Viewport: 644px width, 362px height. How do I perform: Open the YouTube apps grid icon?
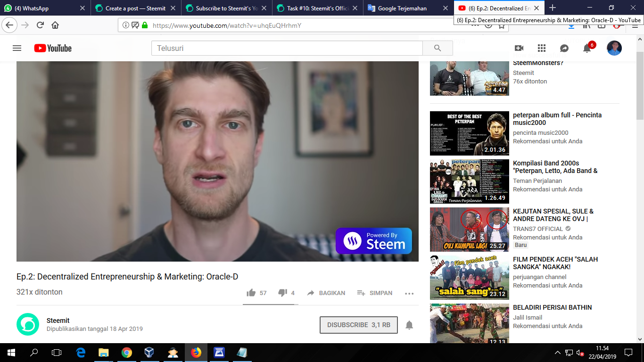point(542,48)
